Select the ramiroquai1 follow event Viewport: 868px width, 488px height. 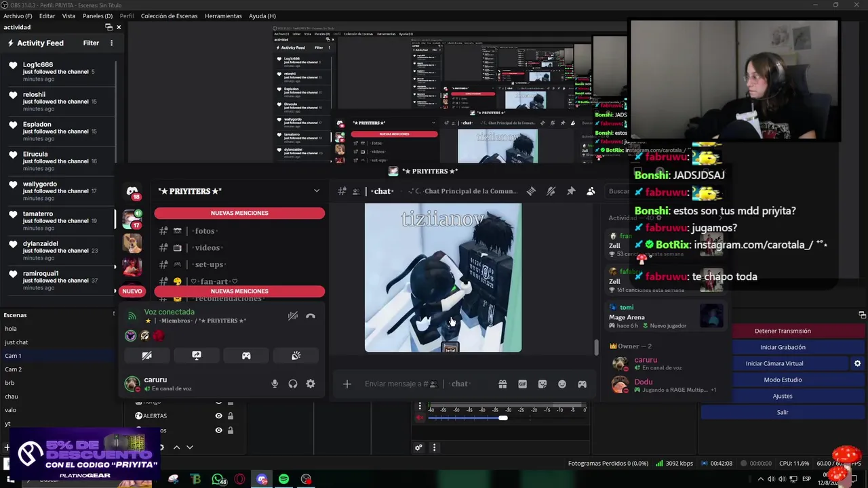click(58, 281)
